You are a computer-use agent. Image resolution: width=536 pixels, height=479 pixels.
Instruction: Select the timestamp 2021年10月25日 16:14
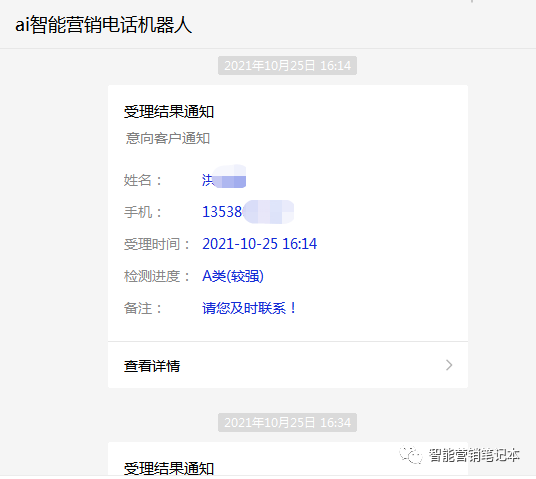(287, 66)
